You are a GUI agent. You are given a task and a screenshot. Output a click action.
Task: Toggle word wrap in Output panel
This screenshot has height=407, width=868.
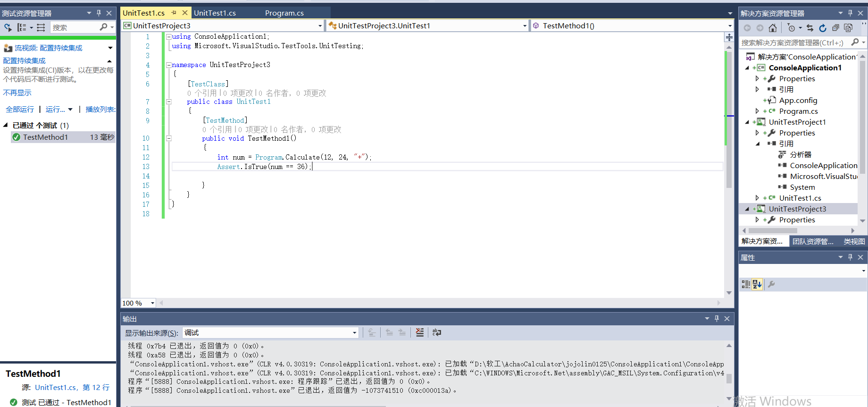tap(437, 332)
